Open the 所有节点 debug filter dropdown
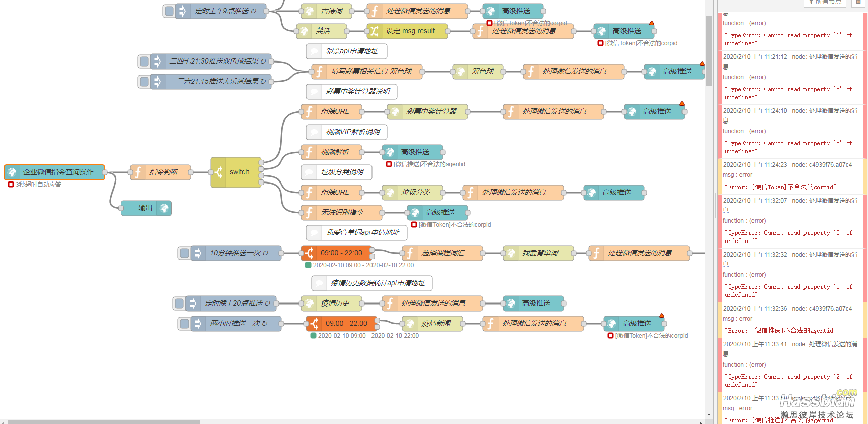The width and height of the screenshot is (868, 424). click(825, 3)
